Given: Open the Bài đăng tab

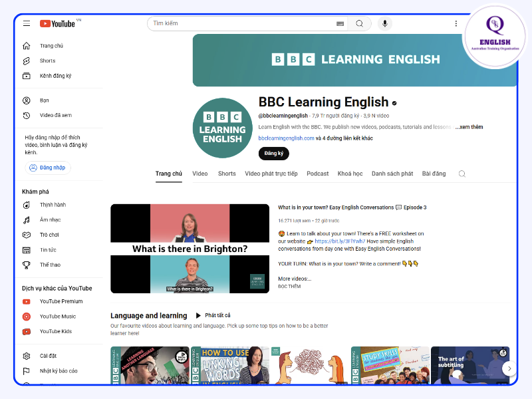Looking at the screenshot, I should click(434, 174).
